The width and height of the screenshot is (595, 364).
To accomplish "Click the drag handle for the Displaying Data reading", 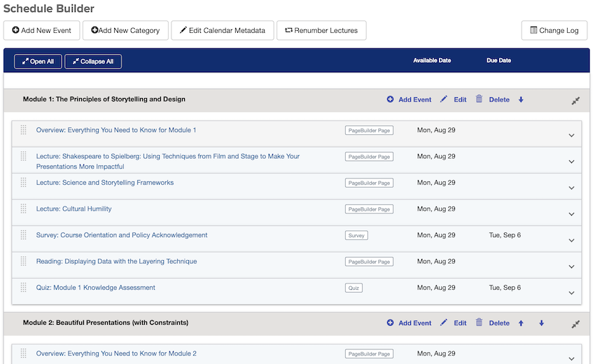I will (x=24, y=261).
